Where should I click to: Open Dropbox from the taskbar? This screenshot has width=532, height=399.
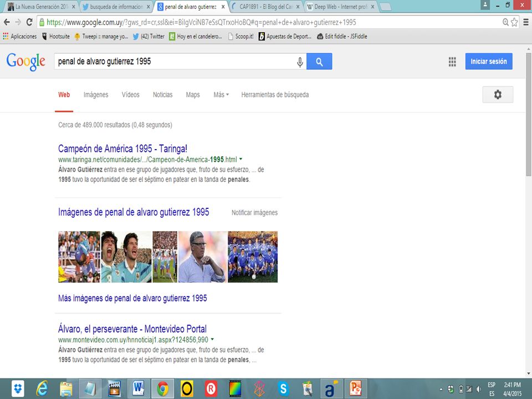18,389
